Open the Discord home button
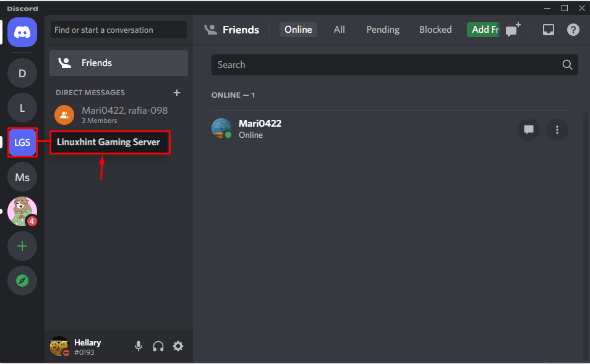The height and width of the screenshot is (364, 590). [22, 32]
